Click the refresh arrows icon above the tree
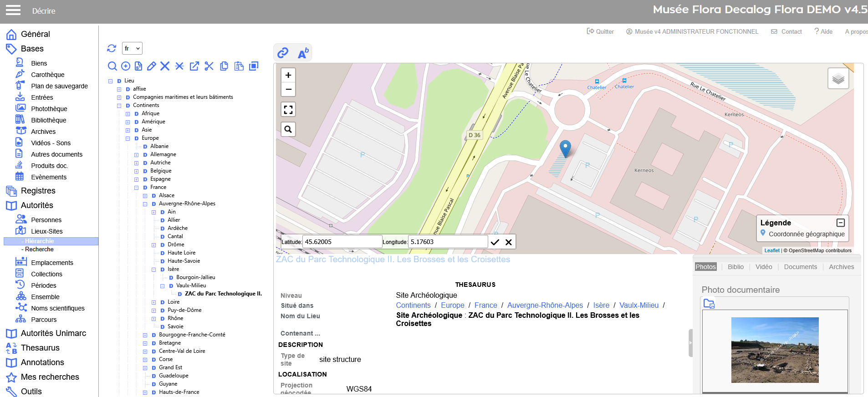The image size is (868, 397). point(112,48)
